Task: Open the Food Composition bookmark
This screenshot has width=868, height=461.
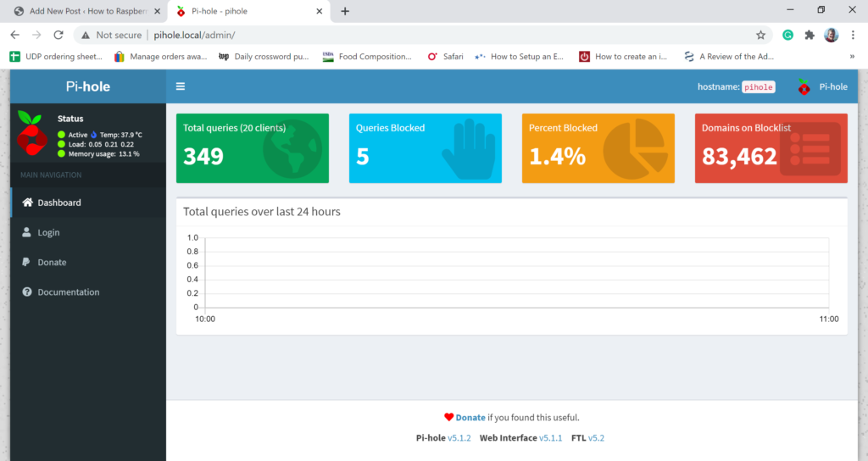Action: click(368, 57)
